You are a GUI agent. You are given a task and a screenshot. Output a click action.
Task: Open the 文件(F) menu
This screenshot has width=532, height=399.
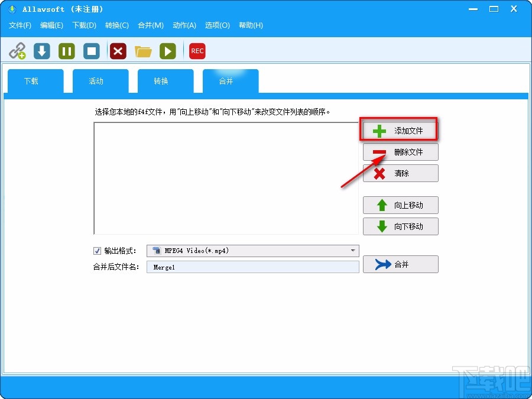tap(20, 25)
